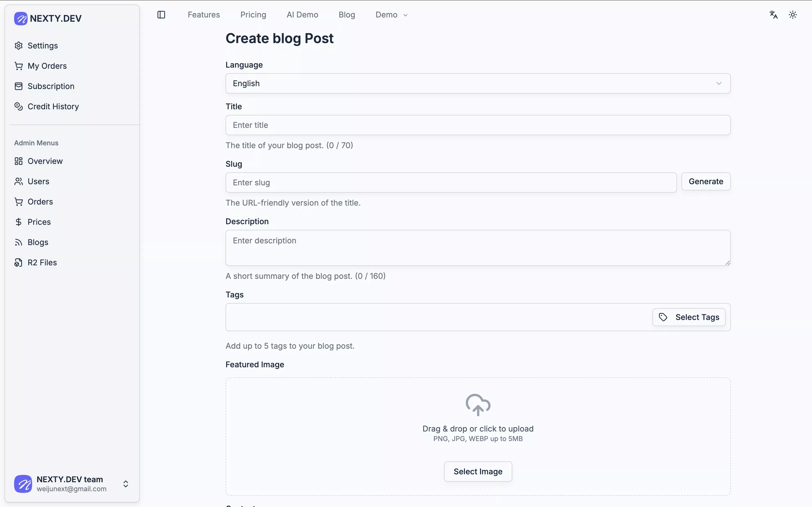812x507 pixels.
Task: Toggle light/dark theme sun icon
Action: coord(793,15)
